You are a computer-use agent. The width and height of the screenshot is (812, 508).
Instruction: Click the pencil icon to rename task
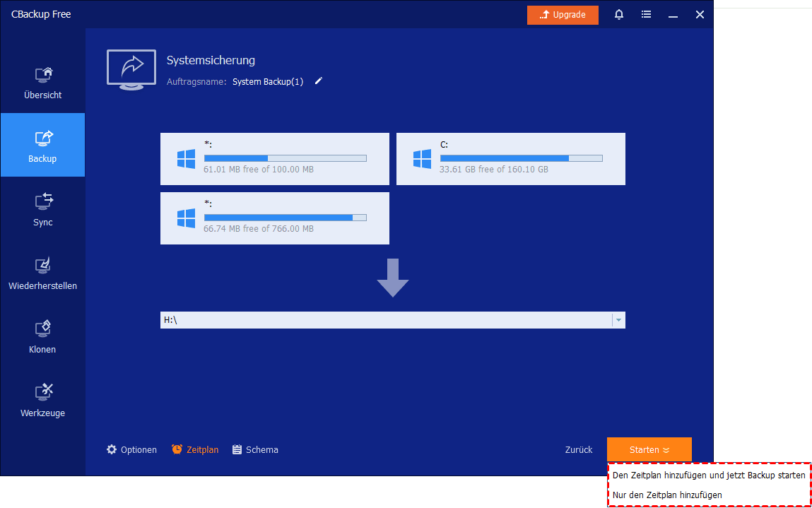[x=319, y=81]
